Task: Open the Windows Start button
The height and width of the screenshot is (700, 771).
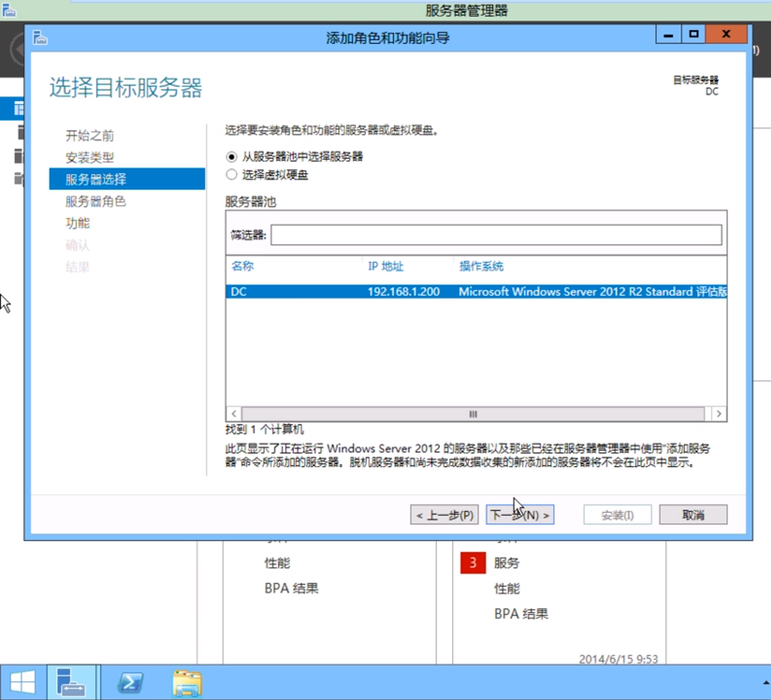Action: coord(23,682)
